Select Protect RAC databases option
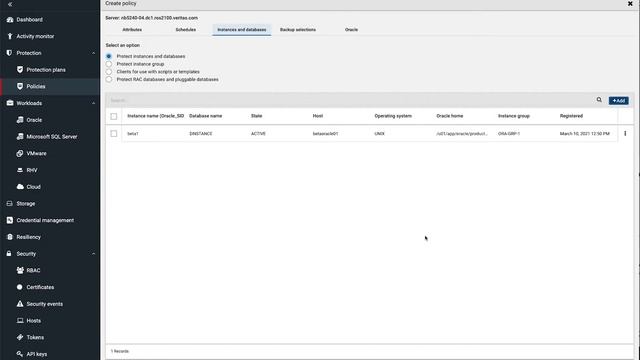The height and width of the screenshot is (360, 640). (x=109, y=80)
